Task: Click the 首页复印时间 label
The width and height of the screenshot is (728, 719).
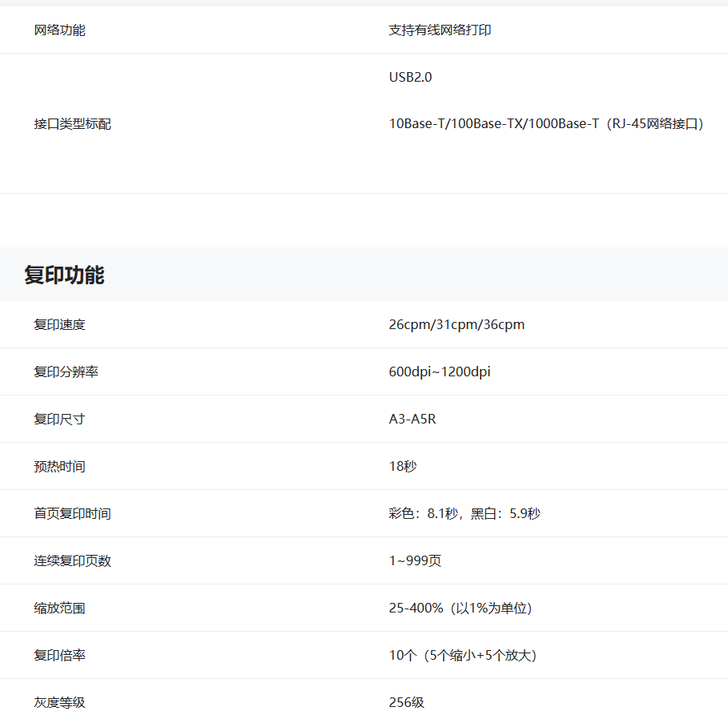Action: point(72,514)
